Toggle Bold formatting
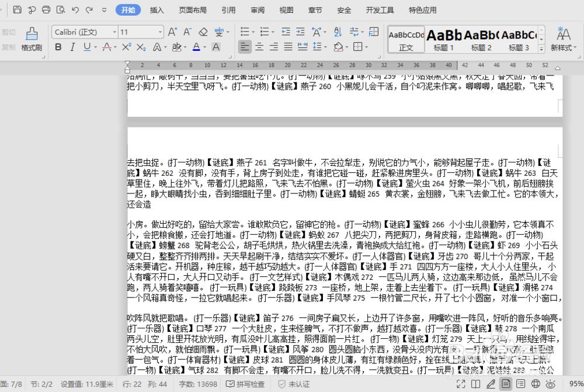The width and height of the screenshot is (584, 392). pyautogui.click(x=58, y=47)
